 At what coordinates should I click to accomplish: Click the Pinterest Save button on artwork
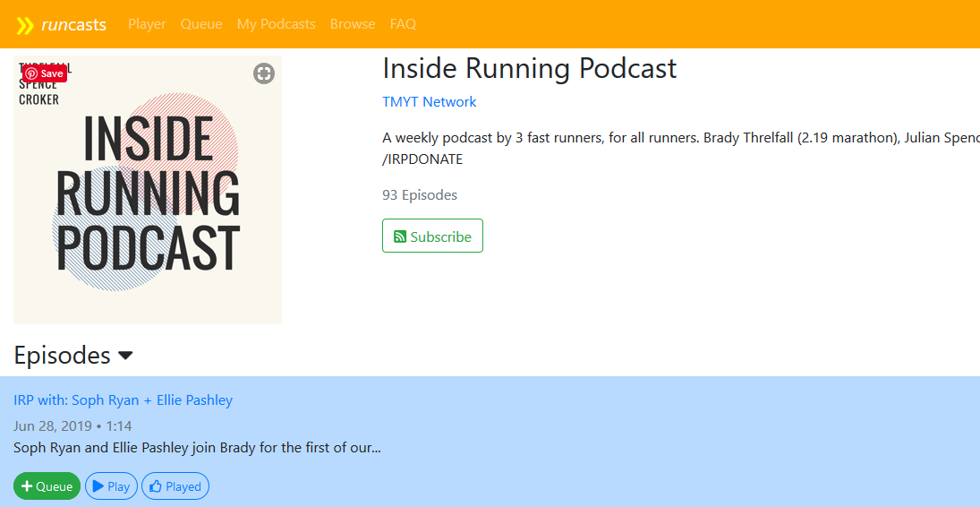coord(45,73)
